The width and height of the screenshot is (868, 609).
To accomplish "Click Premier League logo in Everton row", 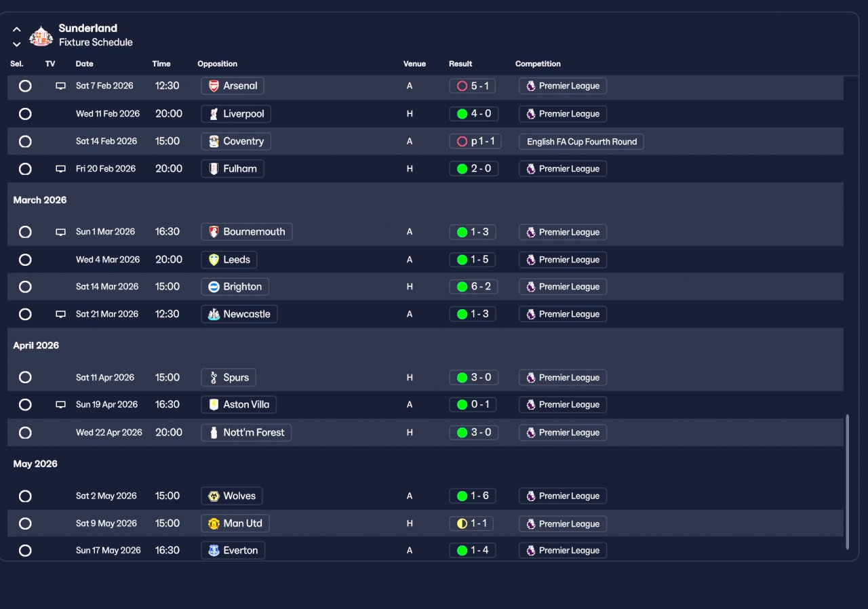I will point(531,550).
